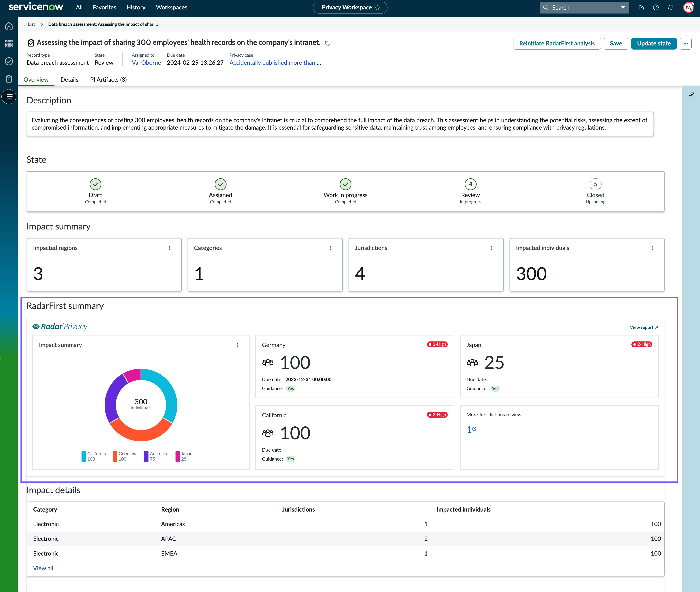The height and width of the screenshot is (592, 700).
Task: Click the grid apps icon in sidebar
Action: [x=9, y=44]
